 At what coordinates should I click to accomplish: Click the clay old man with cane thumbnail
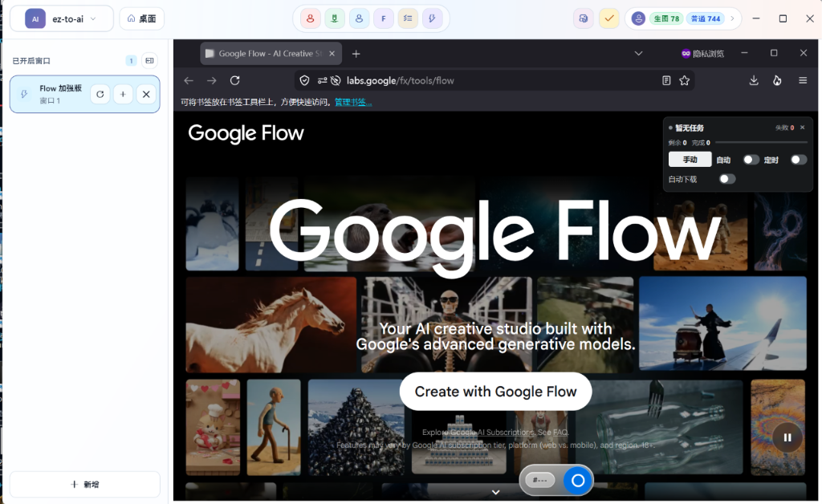point(274,428)
